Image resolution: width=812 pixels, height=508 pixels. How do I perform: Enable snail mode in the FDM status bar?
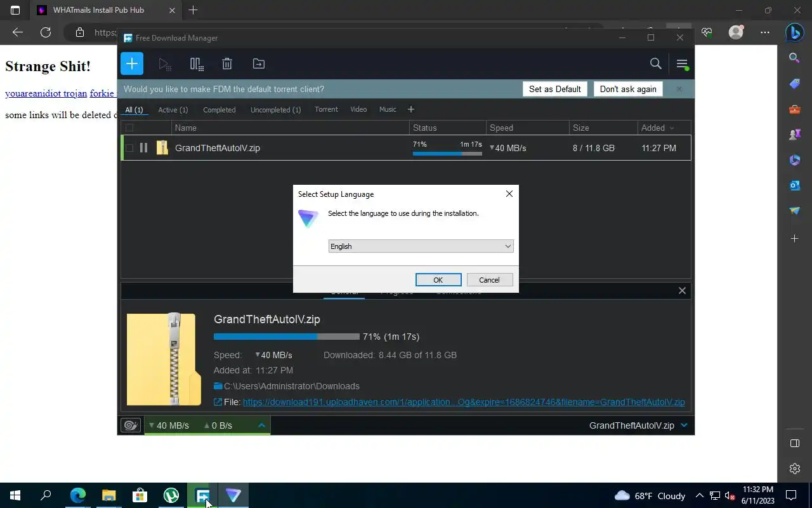[x=131, y=425]
